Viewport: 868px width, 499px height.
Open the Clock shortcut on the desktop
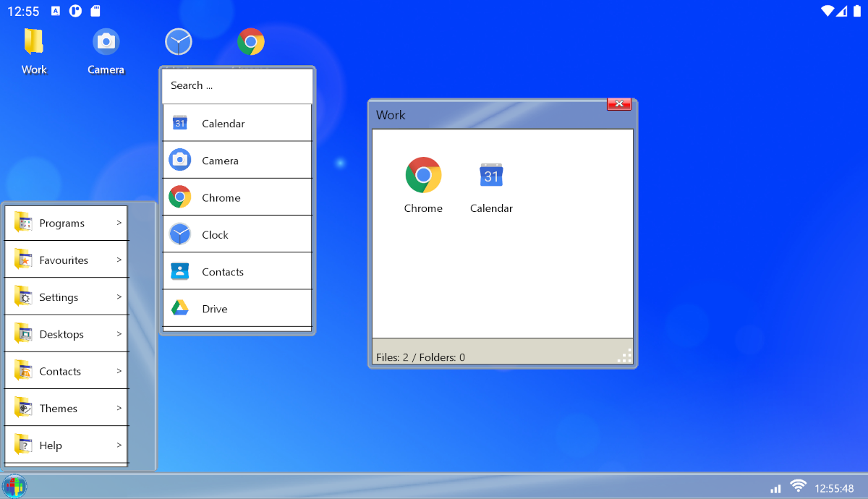coord(179,42)
